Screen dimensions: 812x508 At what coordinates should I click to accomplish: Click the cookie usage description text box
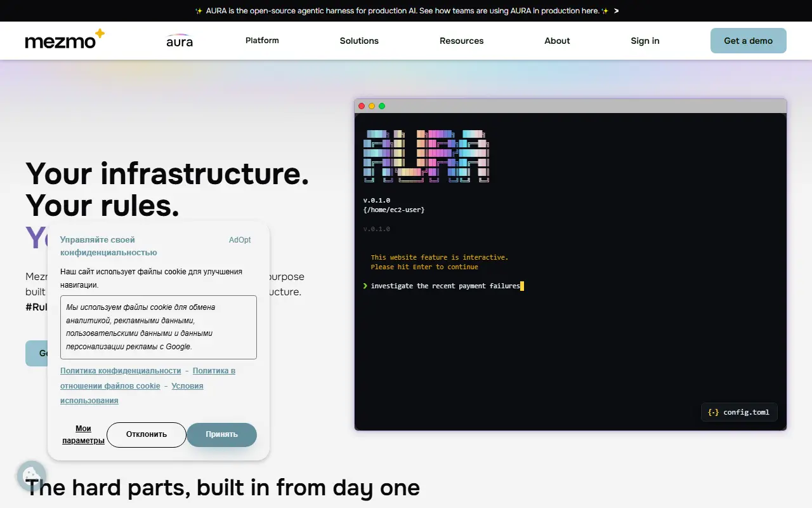pos(159,327)
